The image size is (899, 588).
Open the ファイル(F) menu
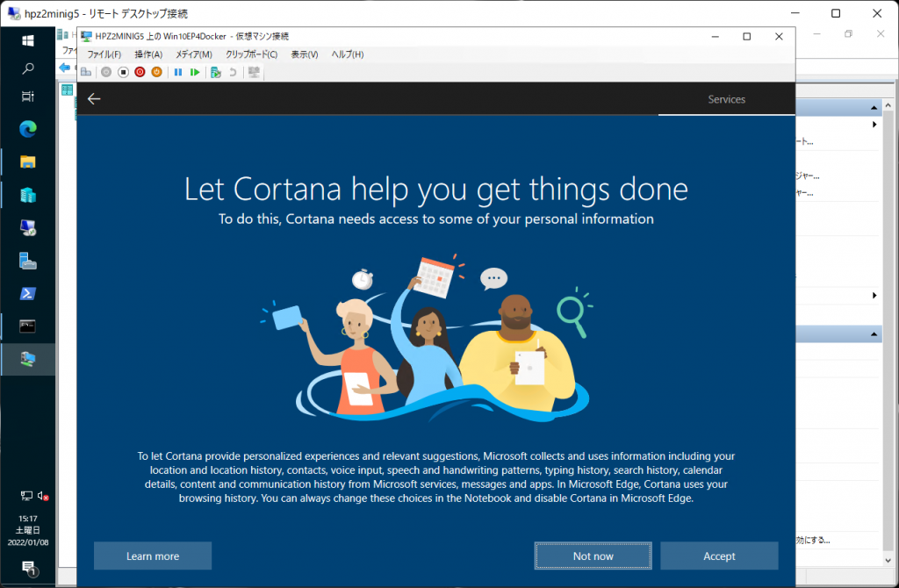coord(104,54)
